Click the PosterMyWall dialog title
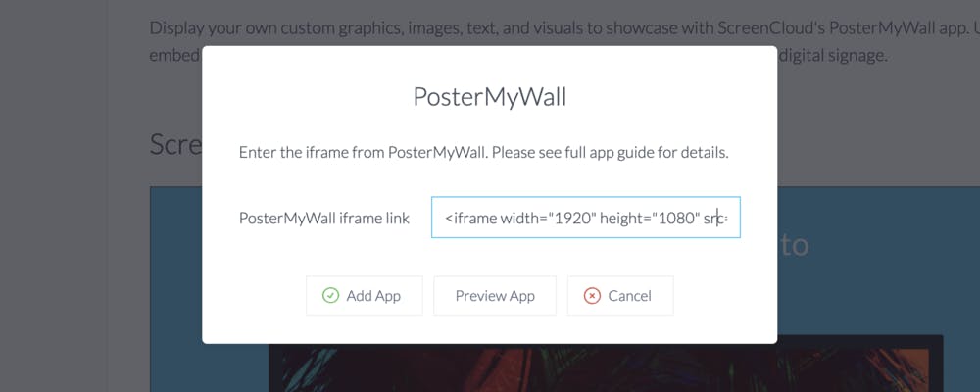This screenshot has width=980, height=392. pos(489,98)
